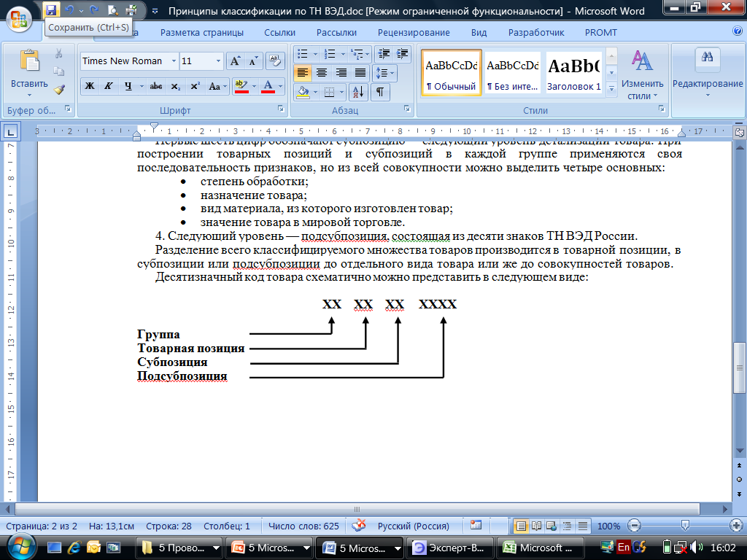The width and height of the screenshot is (747, 560).
Task: Open the Рассылки ribbon tab
Action: pyautogui.click(x=336, y=32)
